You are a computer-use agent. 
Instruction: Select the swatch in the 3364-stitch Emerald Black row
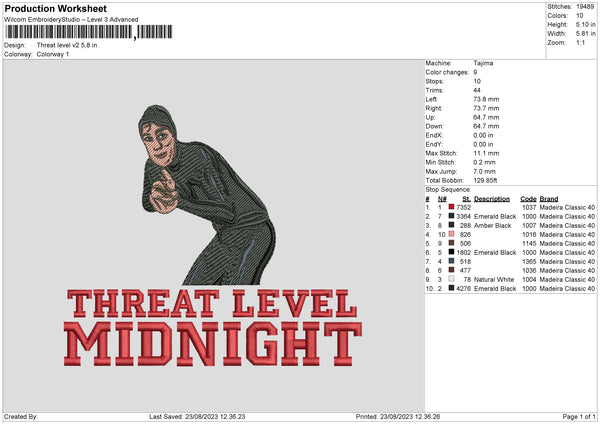tap(452, 216)
